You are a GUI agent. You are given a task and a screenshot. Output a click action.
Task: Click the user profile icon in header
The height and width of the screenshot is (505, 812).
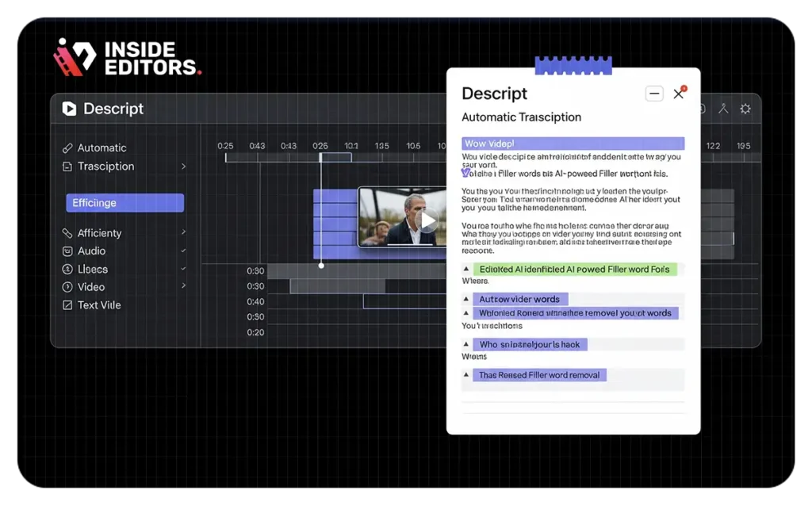click(723, 109)
